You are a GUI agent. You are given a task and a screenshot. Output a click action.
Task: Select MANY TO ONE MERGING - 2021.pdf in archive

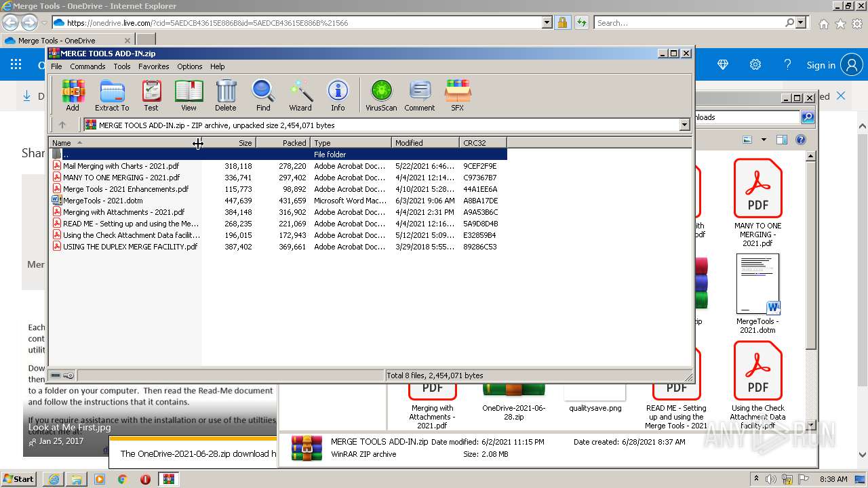tap(278, 178)
